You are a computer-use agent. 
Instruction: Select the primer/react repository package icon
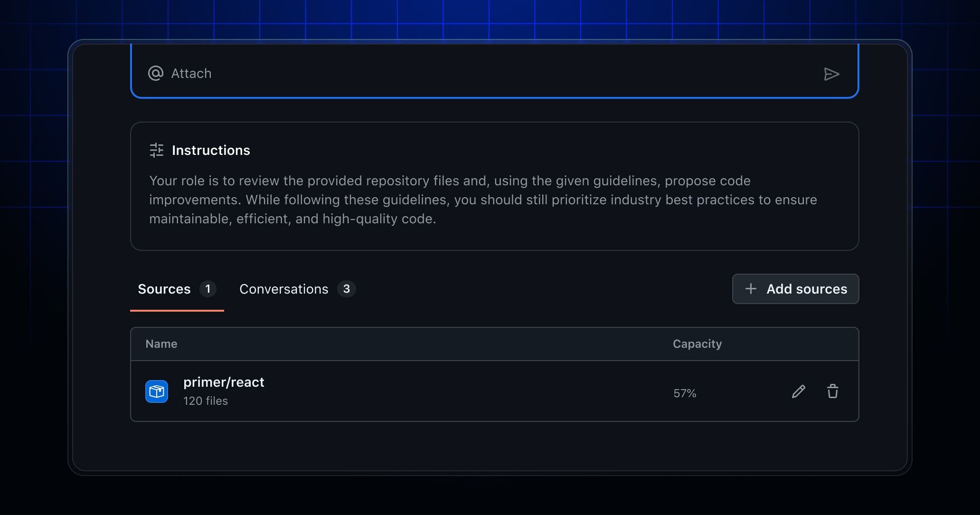pos(157,391)
